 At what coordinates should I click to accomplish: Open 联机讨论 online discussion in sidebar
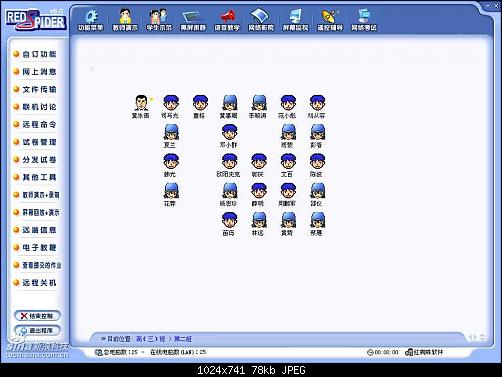[x=35, y=107]
